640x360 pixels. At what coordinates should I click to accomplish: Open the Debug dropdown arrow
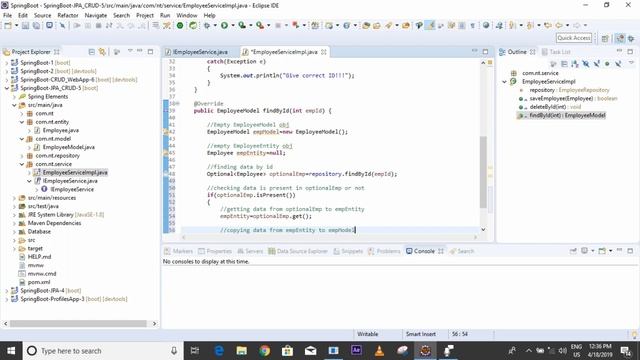tap(215, 25)
